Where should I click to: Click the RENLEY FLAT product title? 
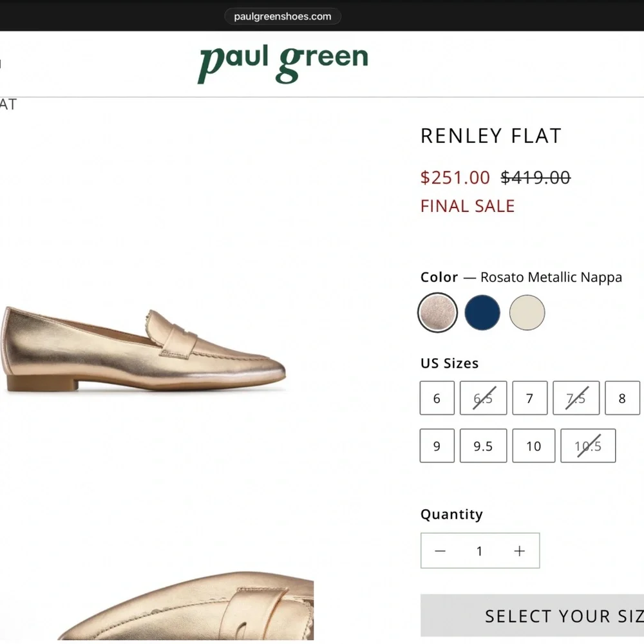[491, 136]
